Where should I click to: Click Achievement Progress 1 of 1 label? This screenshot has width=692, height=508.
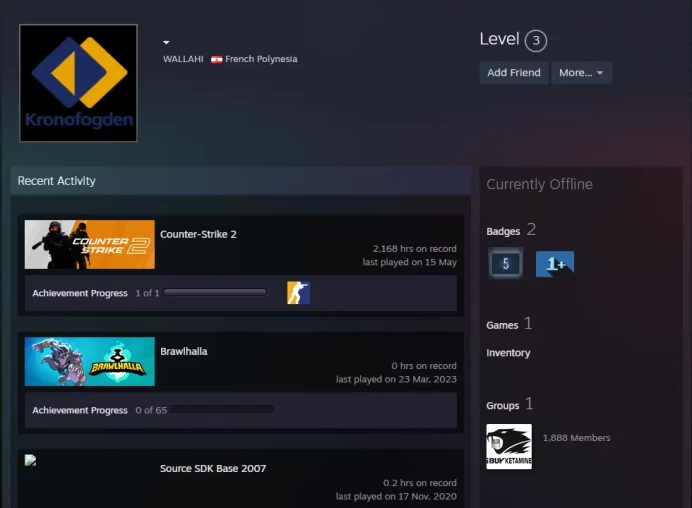(96, 293)
